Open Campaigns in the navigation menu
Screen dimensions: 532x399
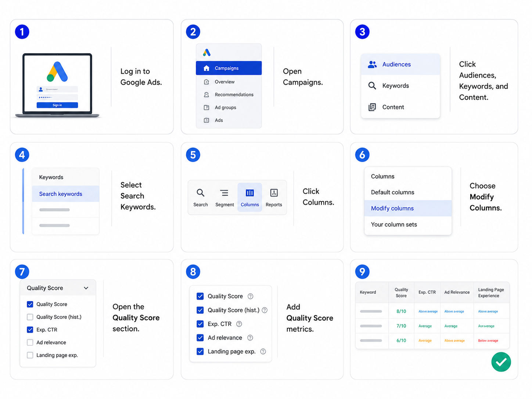pyautogui.click(x=229, y=68)
